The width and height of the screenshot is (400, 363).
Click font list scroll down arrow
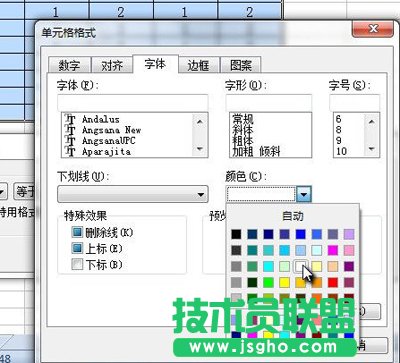(200, 149)
